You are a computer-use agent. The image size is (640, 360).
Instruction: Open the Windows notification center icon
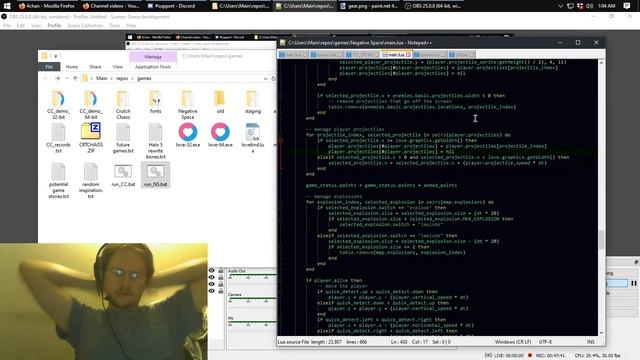pos(627,6)
